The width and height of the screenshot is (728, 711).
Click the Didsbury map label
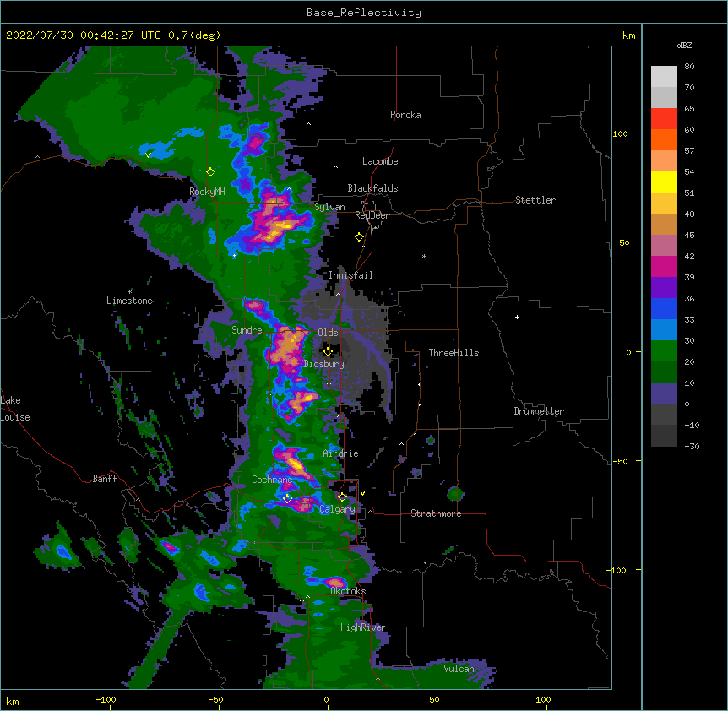pos(324,364)
